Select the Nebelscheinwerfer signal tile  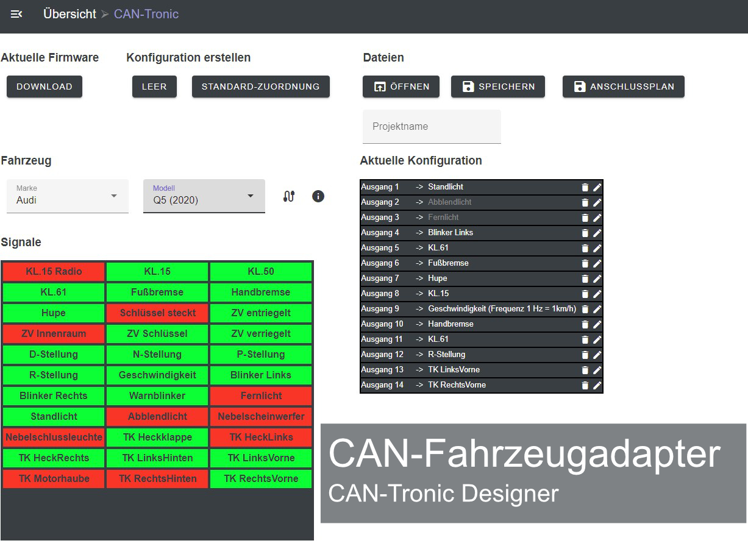tap(261, 417)
